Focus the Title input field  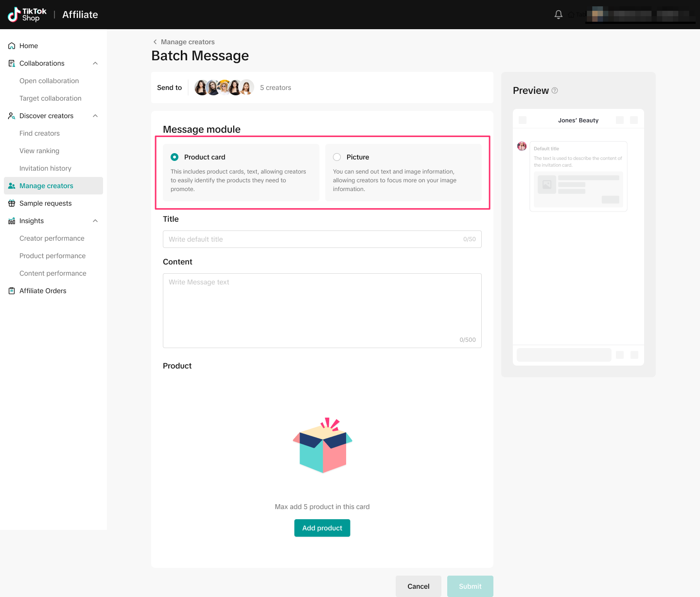click(x=311, y=239)
